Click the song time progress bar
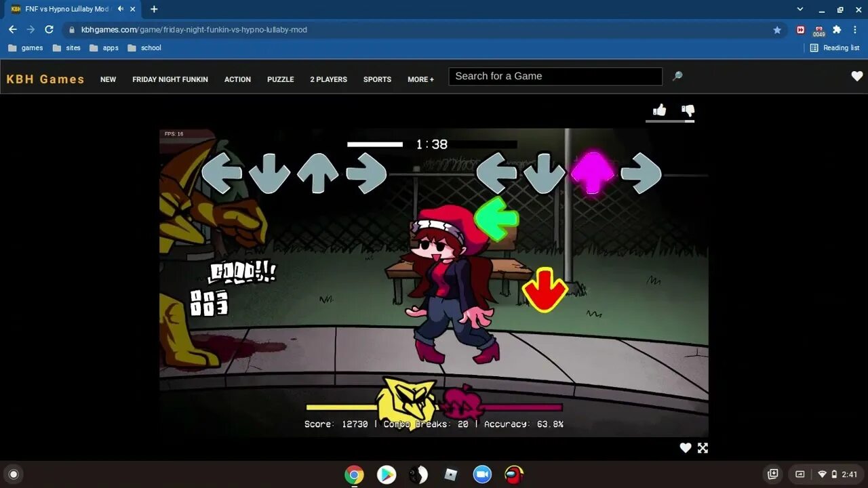 coord(432,144)
